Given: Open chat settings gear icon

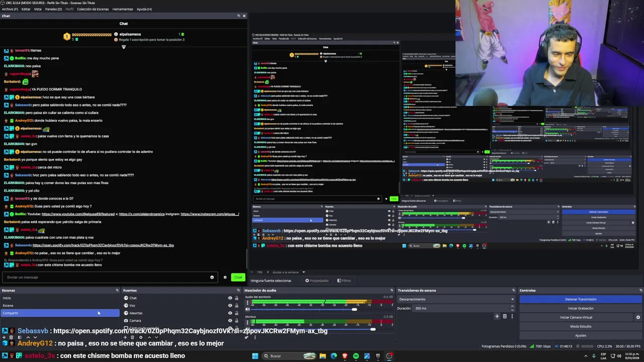Looking at the screenshot, I should (225, 277).
